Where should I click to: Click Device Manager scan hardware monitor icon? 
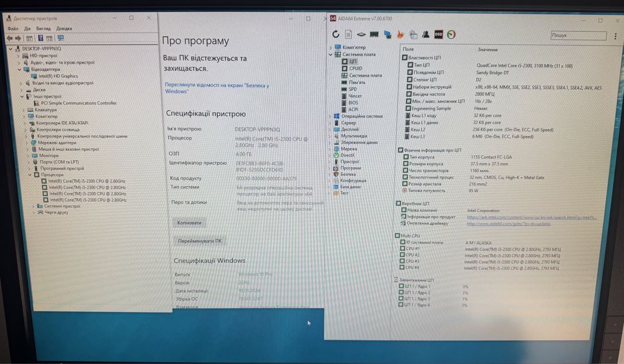(x=61, y=38)
